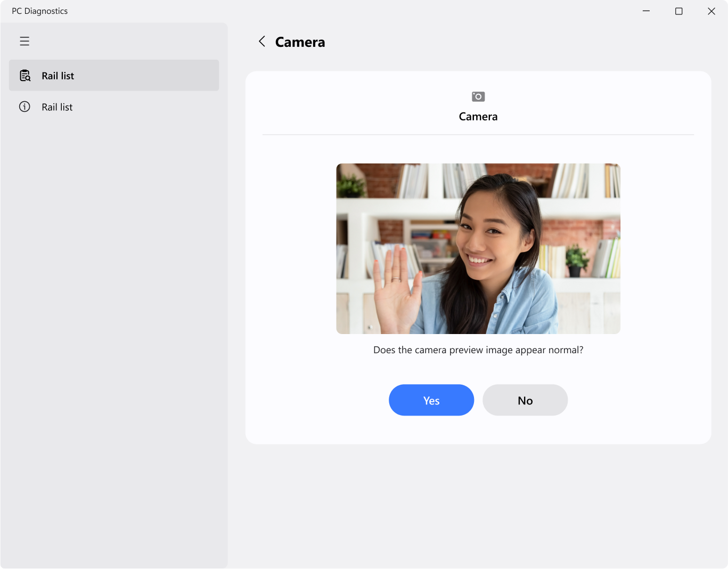Close the PC Diagnostics window
Screen dimensions: 728x569
click(x=711, y=11)
